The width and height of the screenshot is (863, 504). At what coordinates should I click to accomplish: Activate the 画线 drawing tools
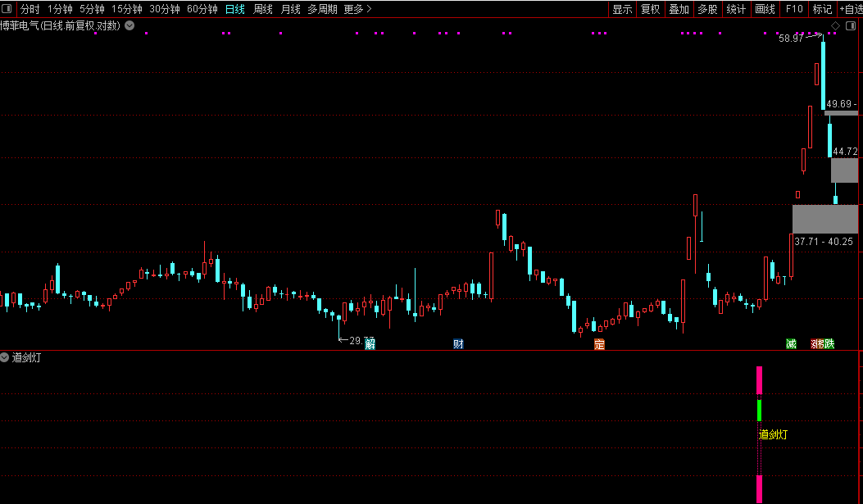(x=765, y=9)
